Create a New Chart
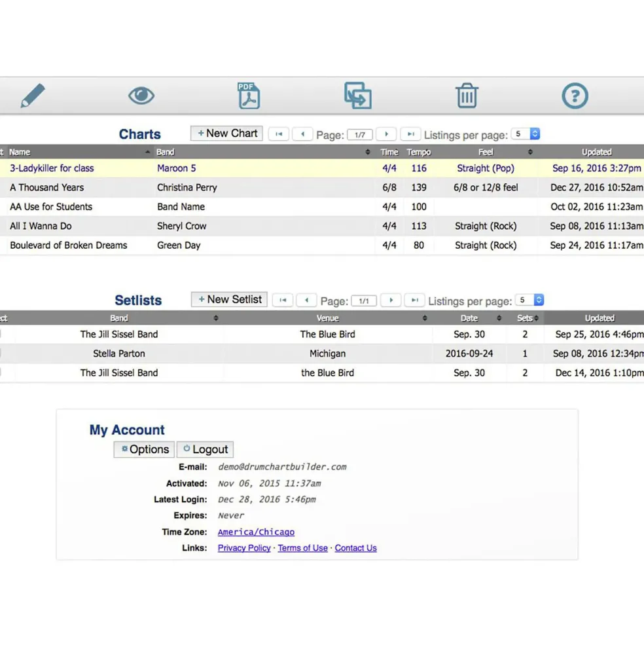 click(226, 134)
